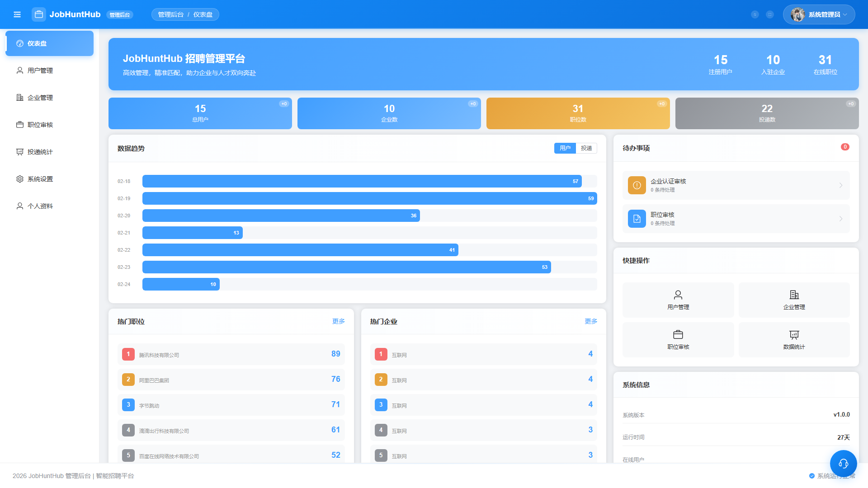Click the pending items red badge 0
Screen dimensions: 868x488
tap(845, 147)
